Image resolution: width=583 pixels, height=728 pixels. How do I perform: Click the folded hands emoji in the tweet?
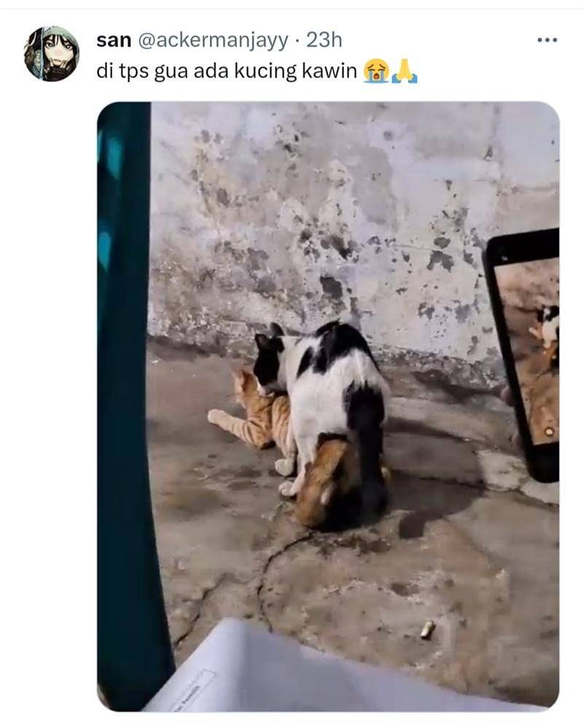pos(404,71)
